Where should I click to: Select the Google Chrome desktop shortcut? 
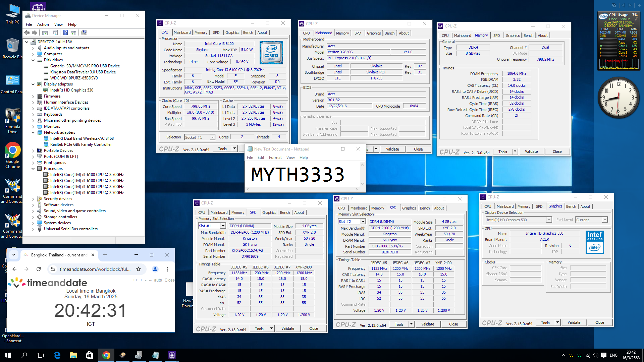tap(13, 155)
